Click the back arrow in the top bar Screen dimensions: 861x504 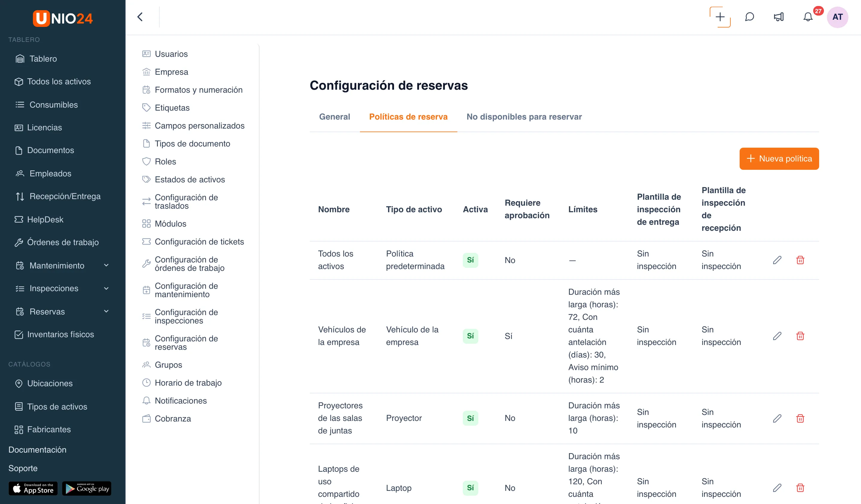tap(140, 17)
